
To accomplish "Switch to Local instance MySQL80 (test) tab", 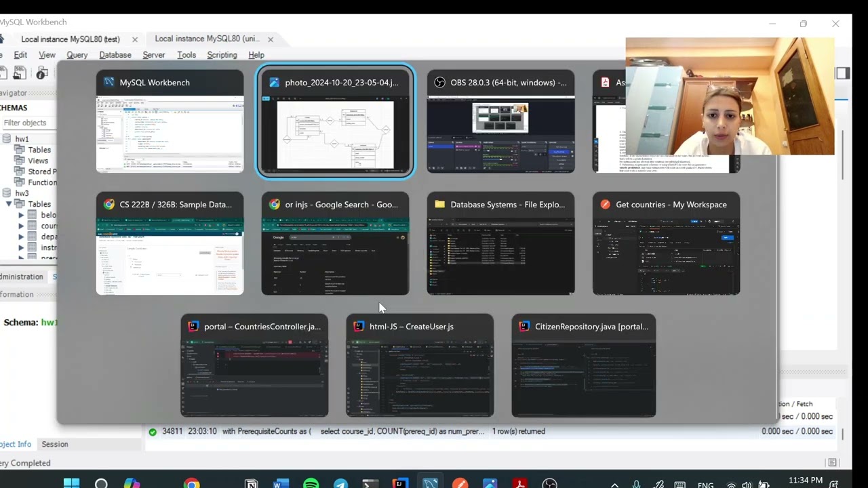I will coord(71,39).
